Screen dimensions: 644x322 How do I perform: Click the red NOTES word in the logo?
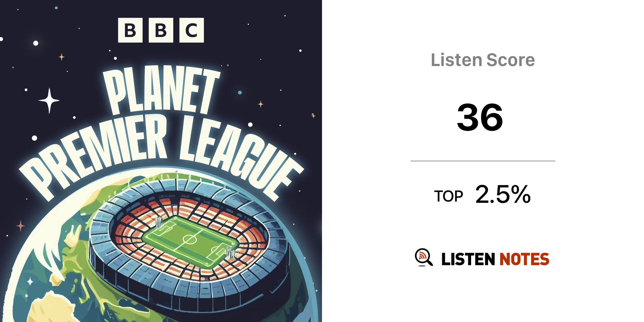click(x=524, y=259)
